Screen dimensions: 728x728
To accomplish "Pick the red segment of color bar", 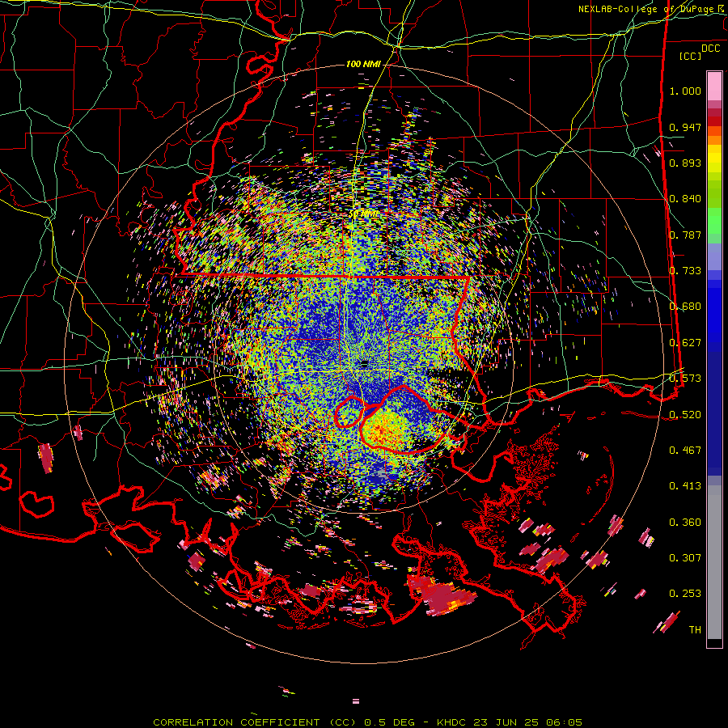I will pos(714,121).
